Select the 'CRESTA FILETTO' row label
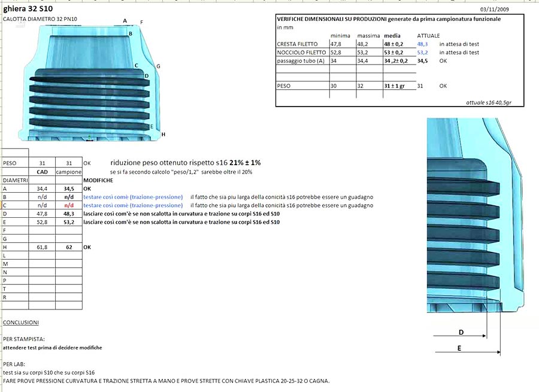 [x=297, y=44]
